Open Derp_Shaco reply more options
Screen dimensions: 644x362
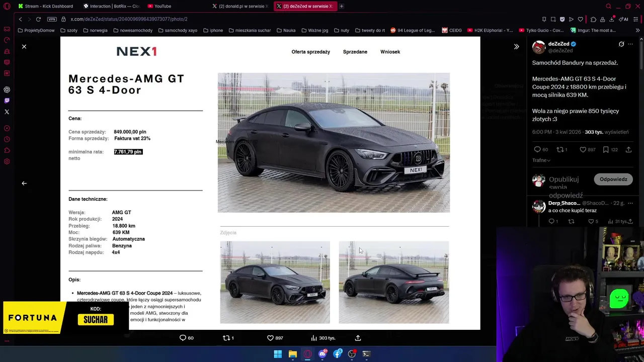[x=630, y=203]
